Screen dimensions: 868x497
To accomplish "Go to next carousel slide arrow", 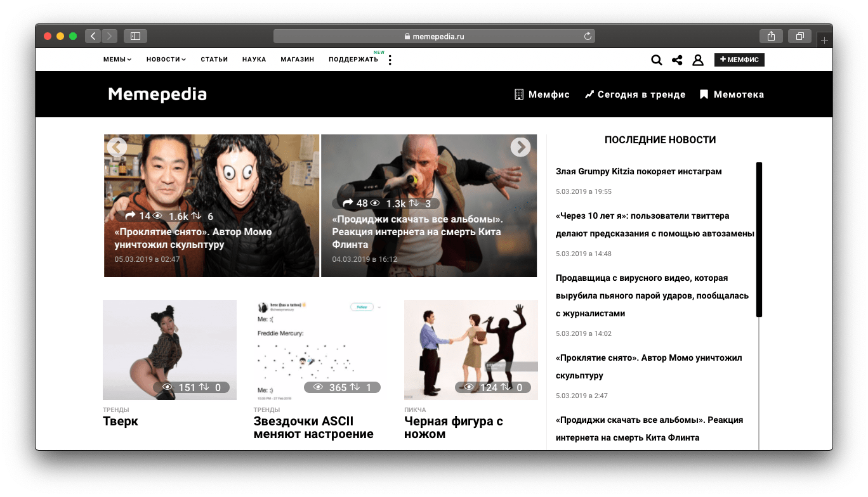I will coord(520,147).
